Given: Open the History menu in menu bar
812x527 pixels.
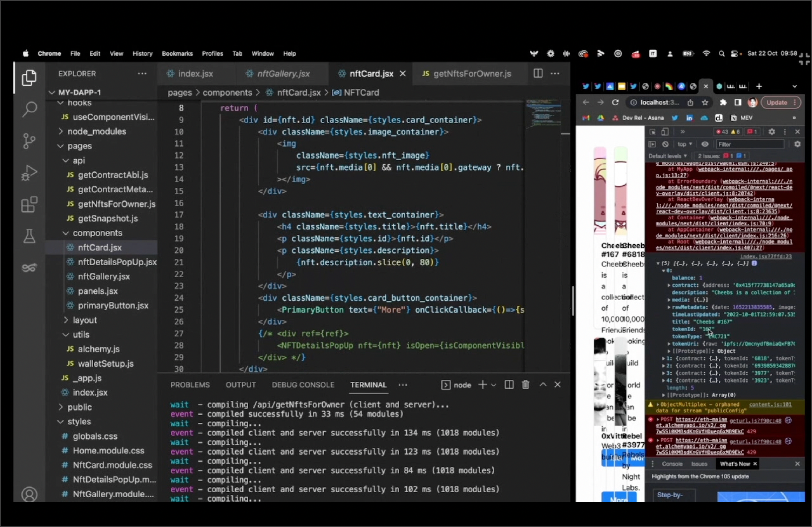Looking at the screenshot, I should tap(142, 53).
